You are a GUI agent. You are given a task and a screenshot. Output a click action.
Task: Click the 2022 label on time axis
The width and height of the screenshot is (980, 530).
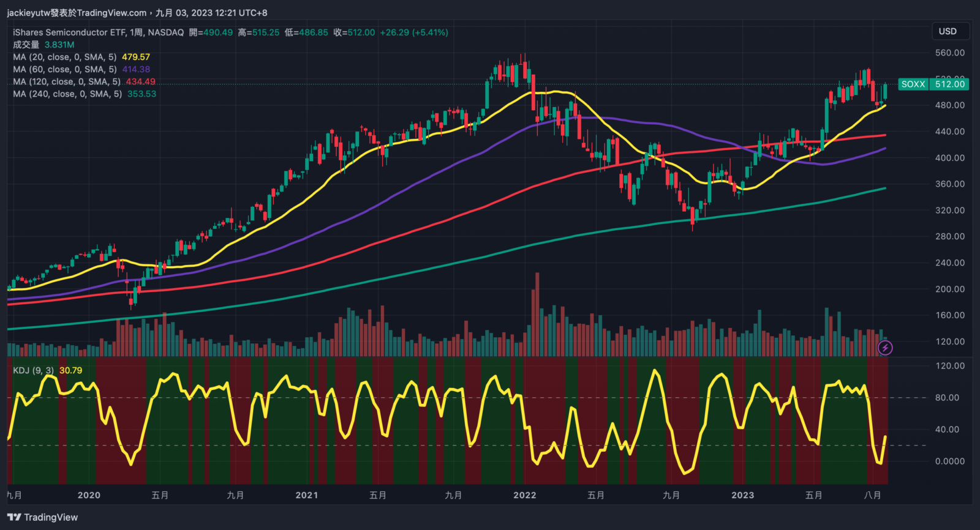[524, 495]
